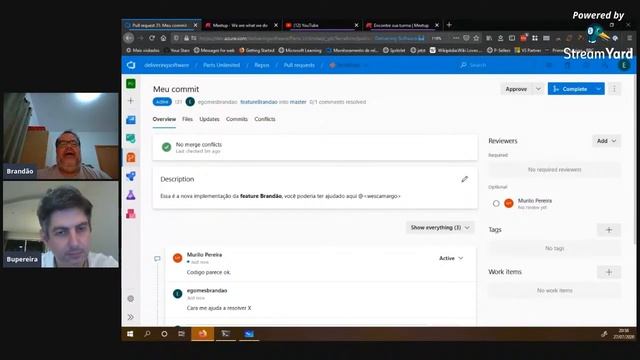Viewport: 640px width, 360px height.
Task: Click 'Cara me ajuda a resolver X' comment
Action: pyautogui.click(x=219, y=308)
